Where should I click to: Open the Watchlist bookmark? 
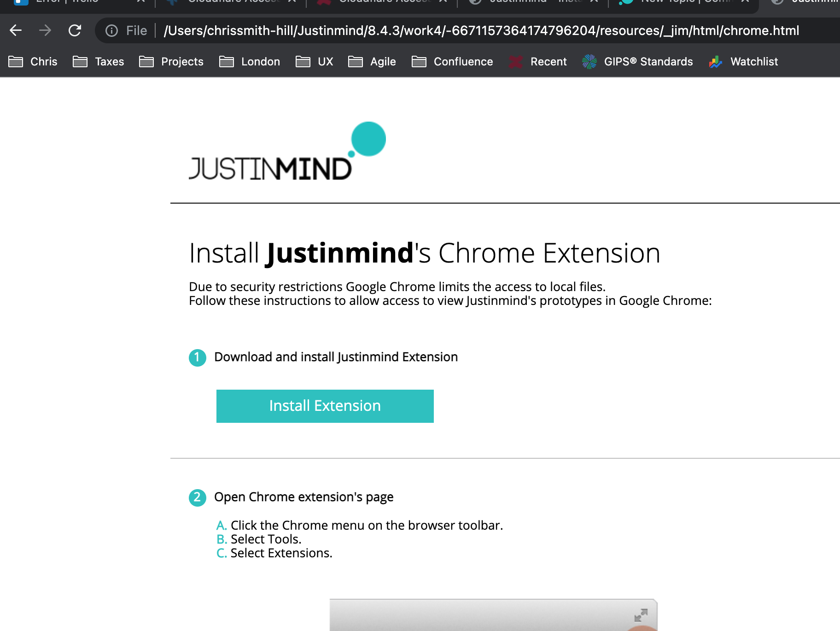point(743,62)
